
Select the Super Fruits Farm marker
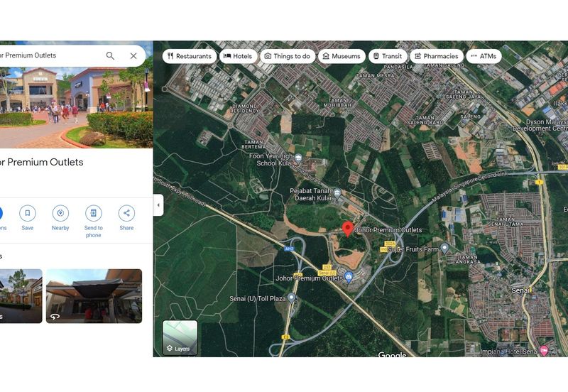[x=444, y=248]
